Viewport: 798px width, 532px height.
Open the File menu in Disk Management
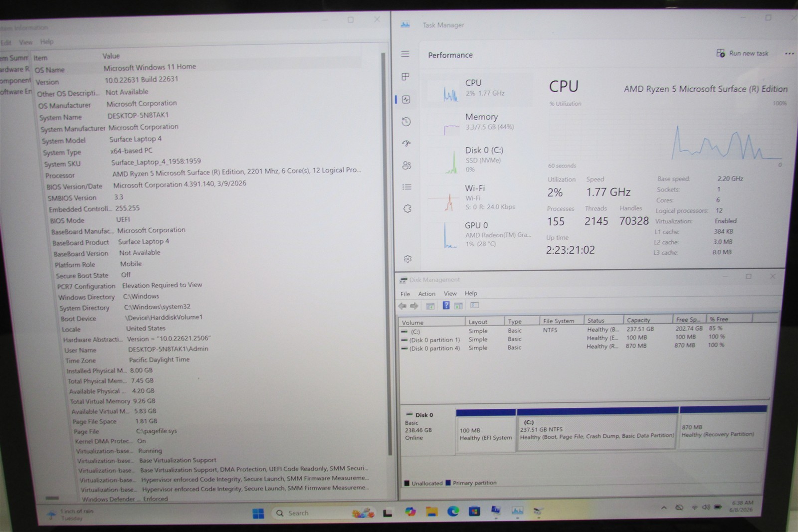click(405, 294)
